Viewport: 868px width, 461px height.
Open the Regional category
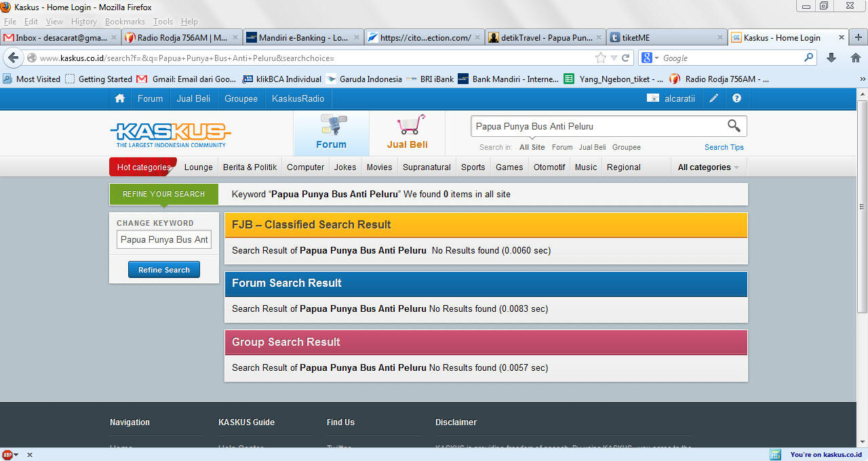pyautogui.click(x=623, y=167)
